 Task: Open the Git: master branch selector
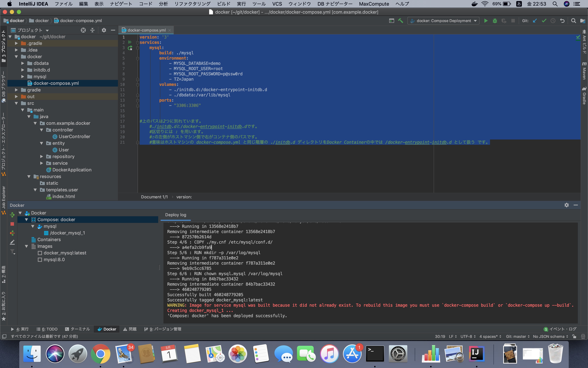[x=517, y=336]
